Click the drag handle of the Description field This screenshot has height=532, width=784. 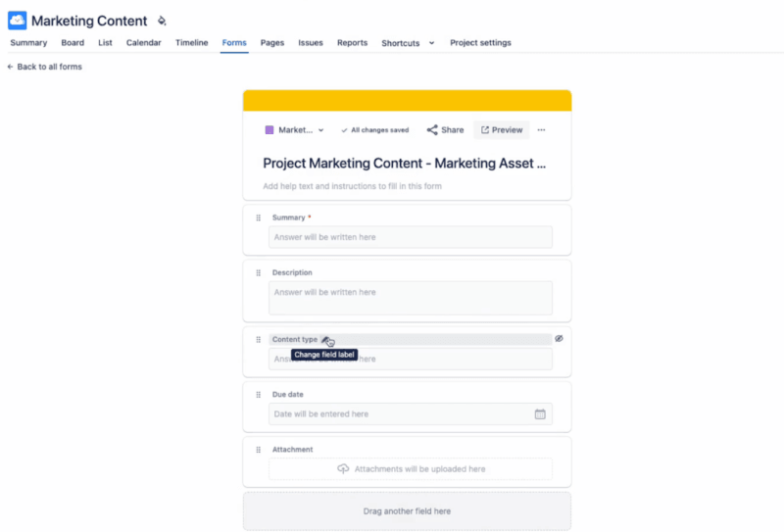(x=259, y=273)
